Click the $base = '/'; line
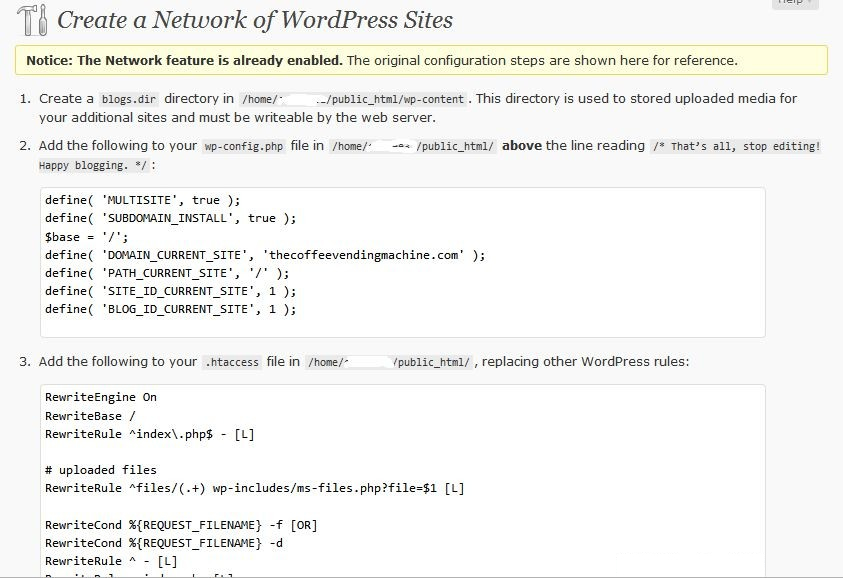Image resolution: width=843 pixels, height=578 pixels. click(87, 237)
